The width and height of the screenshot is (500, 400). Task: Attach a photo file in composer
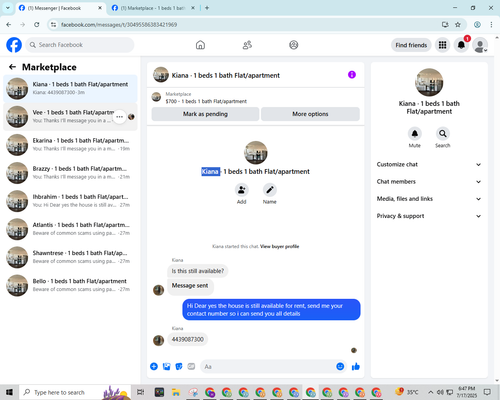[x=167, y=367]
